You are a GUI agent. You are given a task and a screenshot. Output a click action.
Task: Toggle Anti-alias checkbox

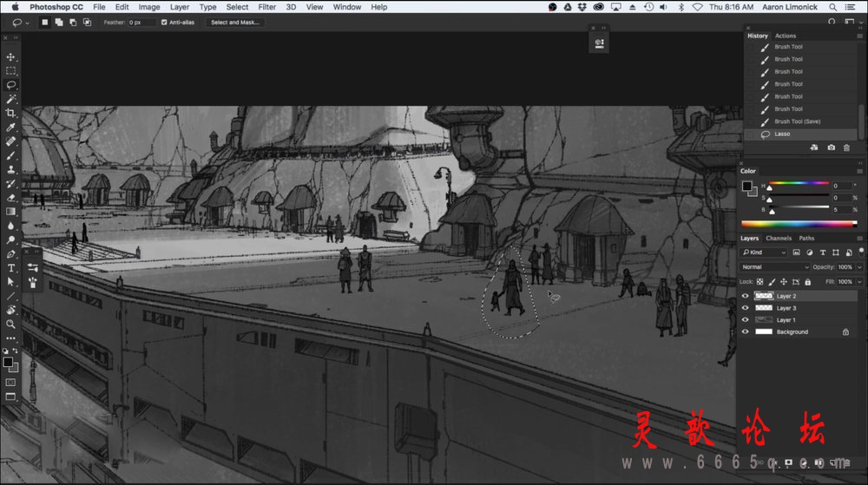point(164,22)
